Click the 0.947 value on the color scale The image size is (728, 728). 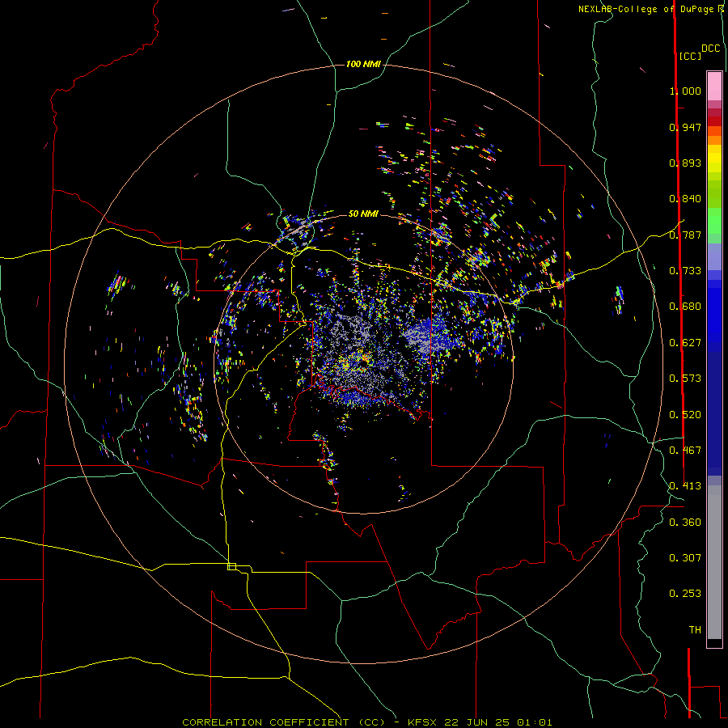685,127
